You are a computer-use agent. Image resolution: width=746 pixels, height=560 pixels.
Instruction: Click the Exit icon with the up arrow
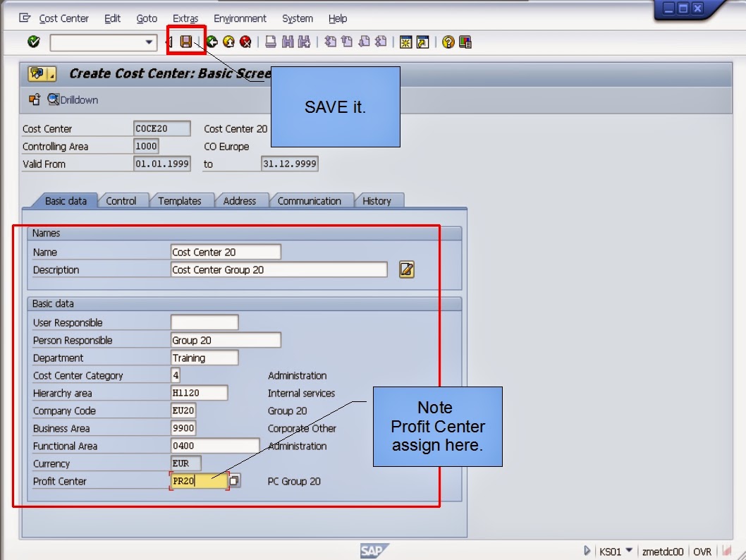[x=228, y=42]
